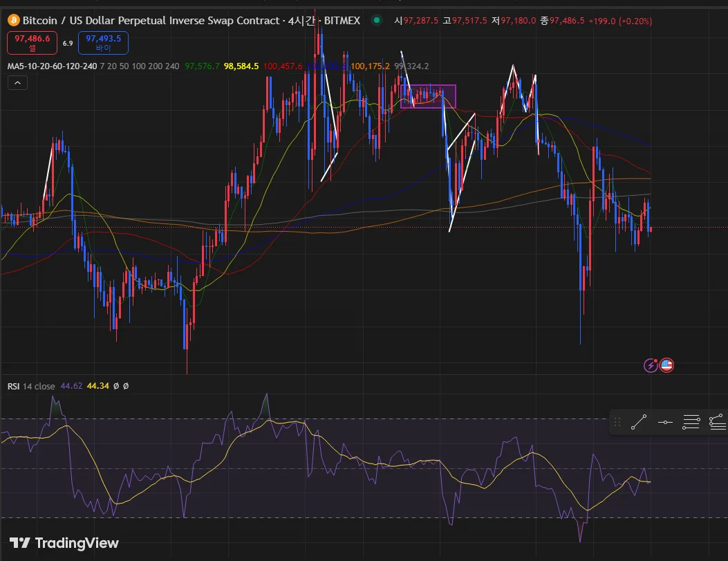This screenshot has height=561, width=728.
Task: Click the red sell price button 97,486.6
Action: pyautogui.click(x=32, y=43)
